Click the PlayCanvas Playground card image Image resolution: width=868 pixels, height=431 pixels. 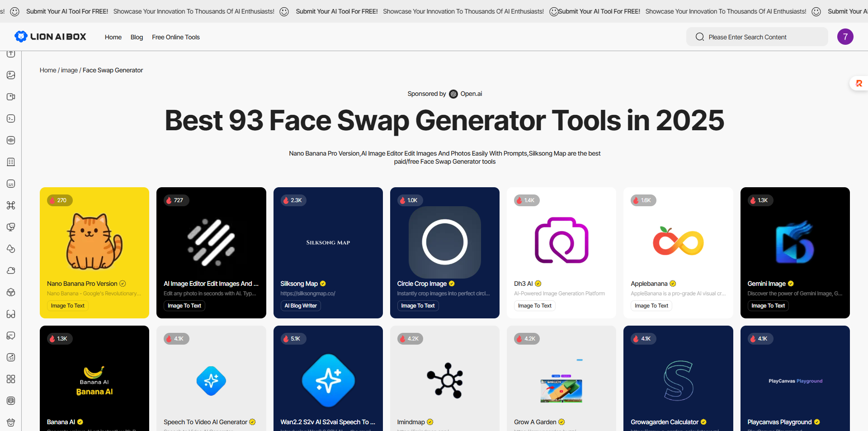tap(795, 381)
